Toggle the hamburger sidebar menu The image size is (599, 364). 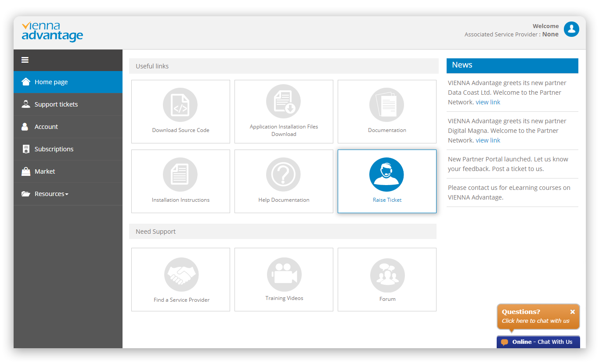coord(25,60)
